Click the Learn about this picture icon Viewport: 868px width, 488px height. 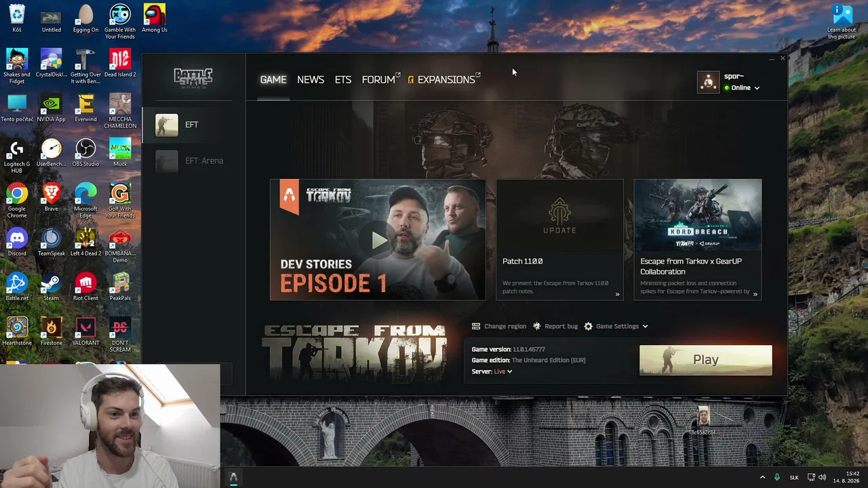[x=842, y=22]
